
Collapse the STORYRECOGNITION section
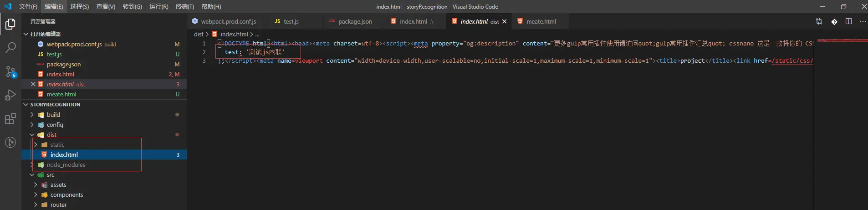point(104,105)
